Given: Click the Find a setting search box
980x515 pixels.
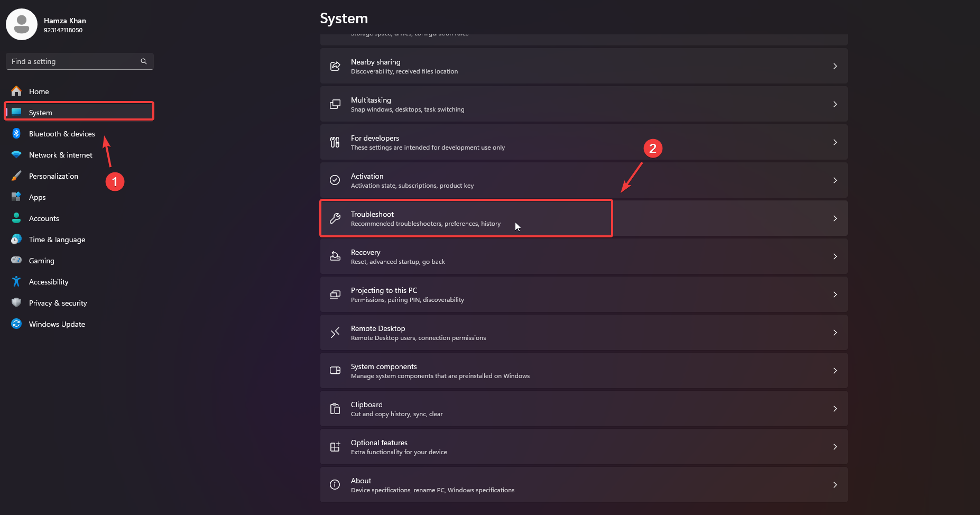Looking at the screenshot, I should click(x=74, y=61).
